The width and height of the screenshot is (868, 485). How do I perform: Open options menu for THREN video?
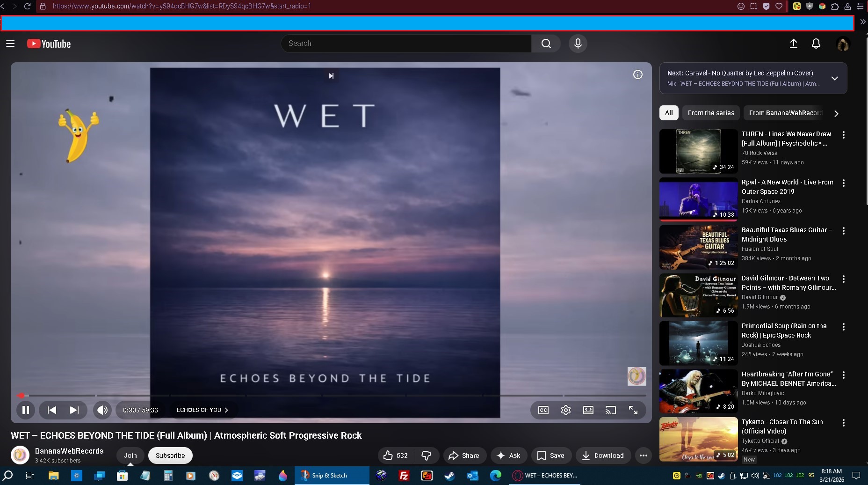tap(844, 135)
